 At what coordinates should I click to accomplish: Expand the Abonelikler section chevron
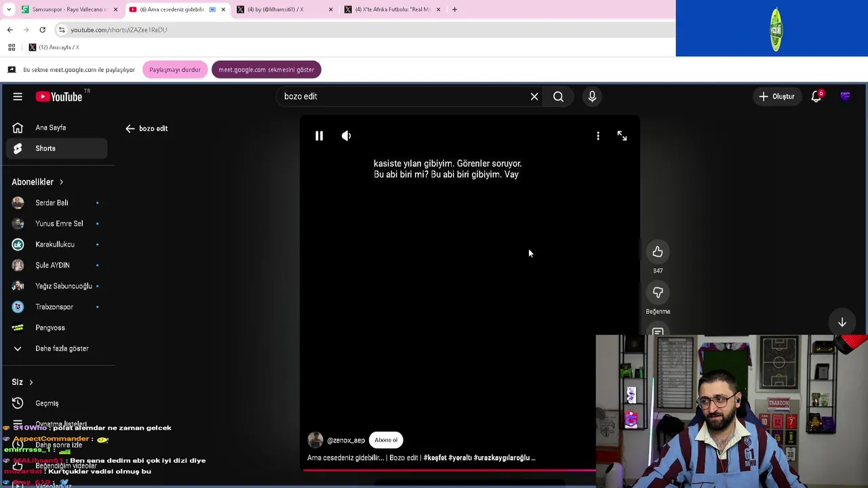pyautogui.click(x=61, y=182)
